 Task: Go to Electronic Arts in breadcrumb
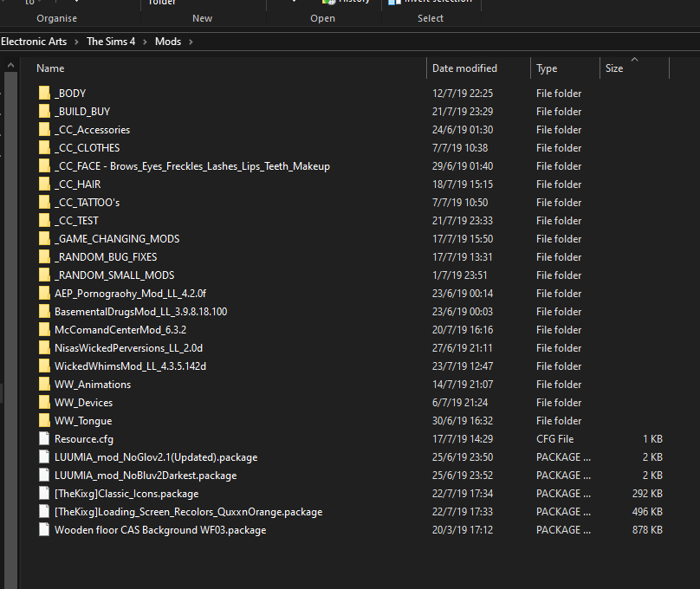(34, 42)
